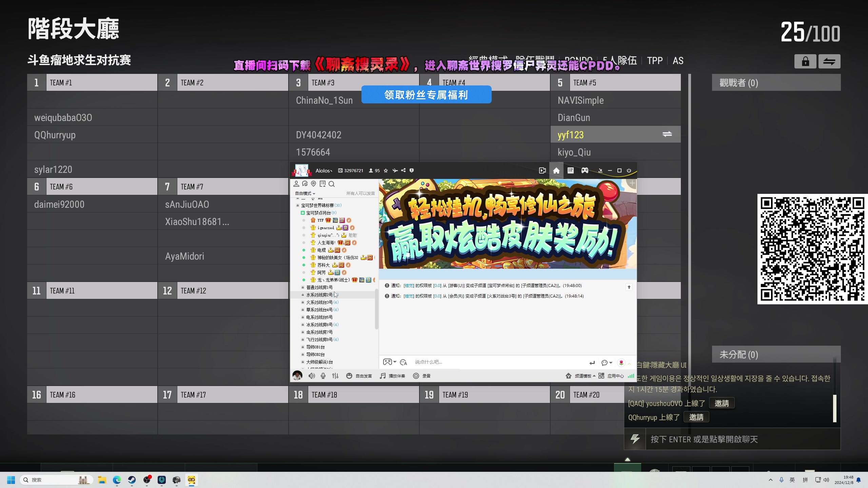Click the 觀戰者 (0) spectators header
868x488 pixels.
[776, 83]
